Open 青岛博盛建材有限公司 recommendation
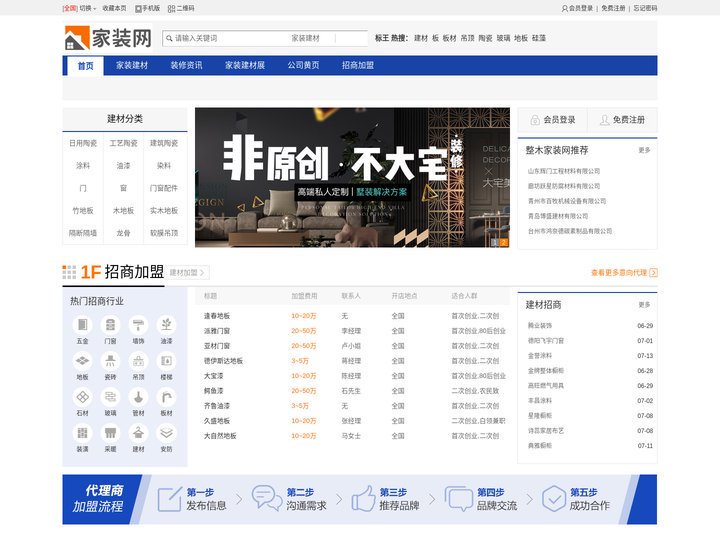The image size is (720, 540). pos(558,216)
